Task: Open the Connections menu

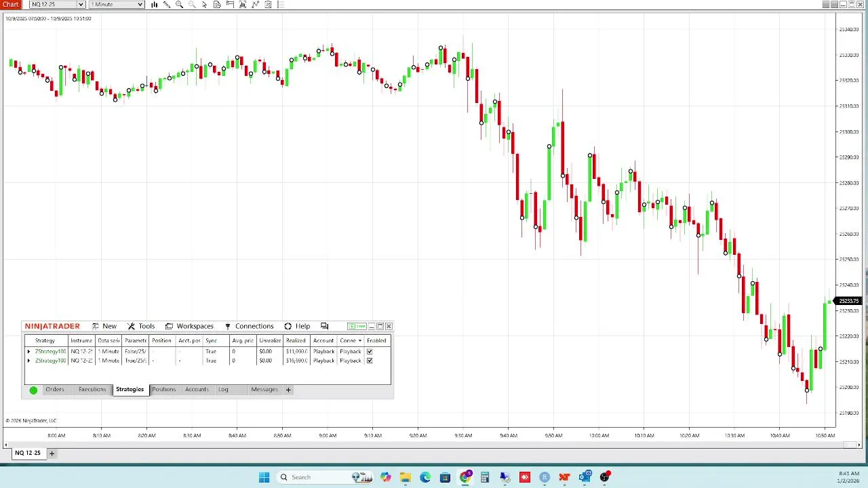Action: pyautogui.click(x=249, y=326)
